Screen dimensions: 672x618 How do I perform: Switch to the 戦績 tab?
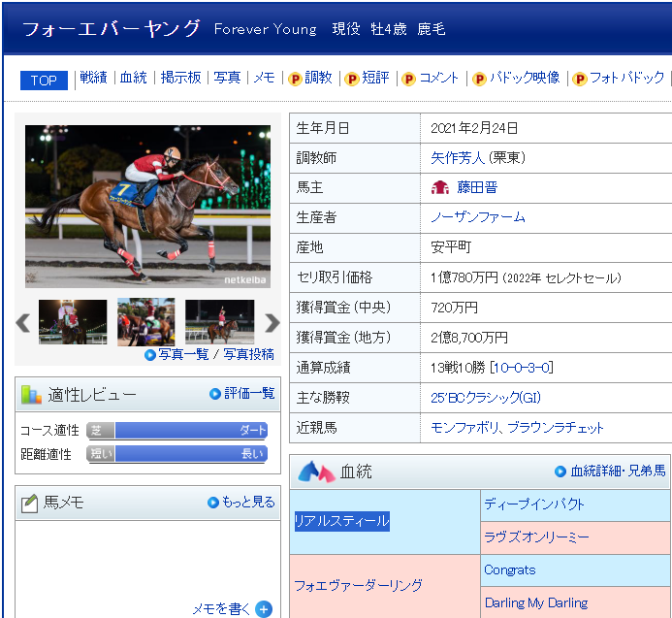pos(93,78)
